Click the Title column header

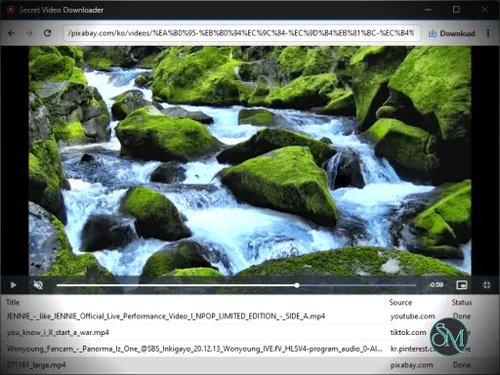click(13, 302)
